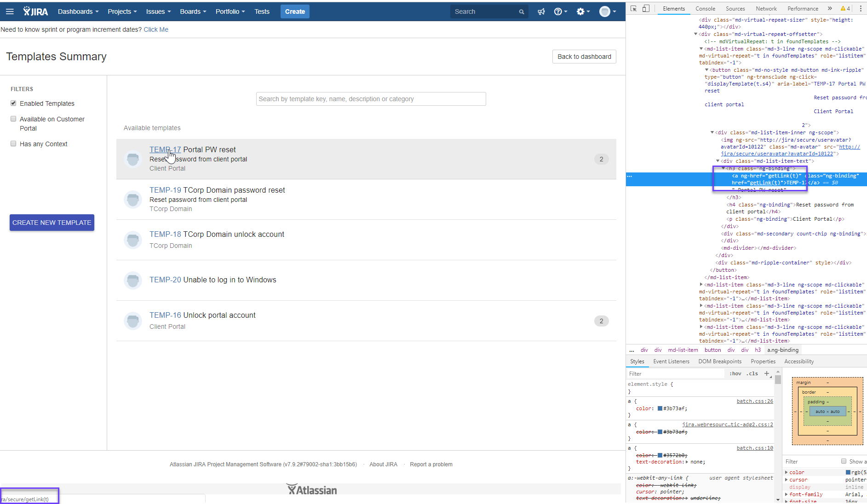
Task: Open the help question-mark menu
Action: [560, 11]
